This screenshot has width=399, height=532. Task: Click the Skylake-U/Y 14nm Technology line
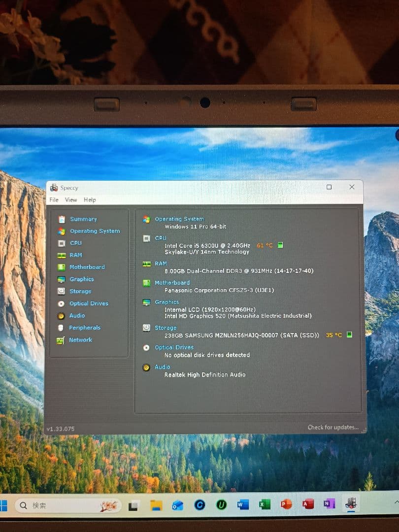pos(207,252)
